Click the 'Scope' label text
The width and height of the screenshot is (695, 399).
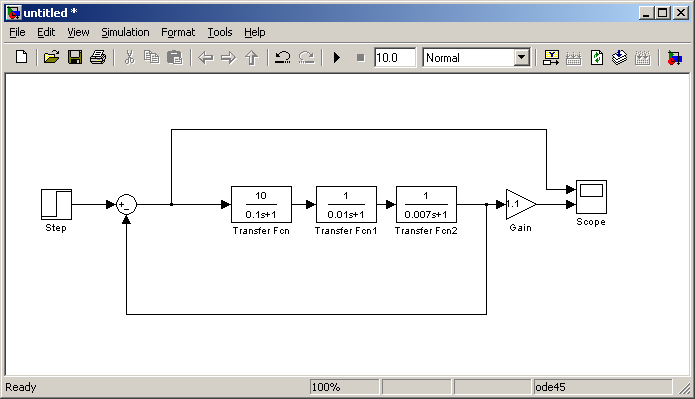[x=591, y=222]
